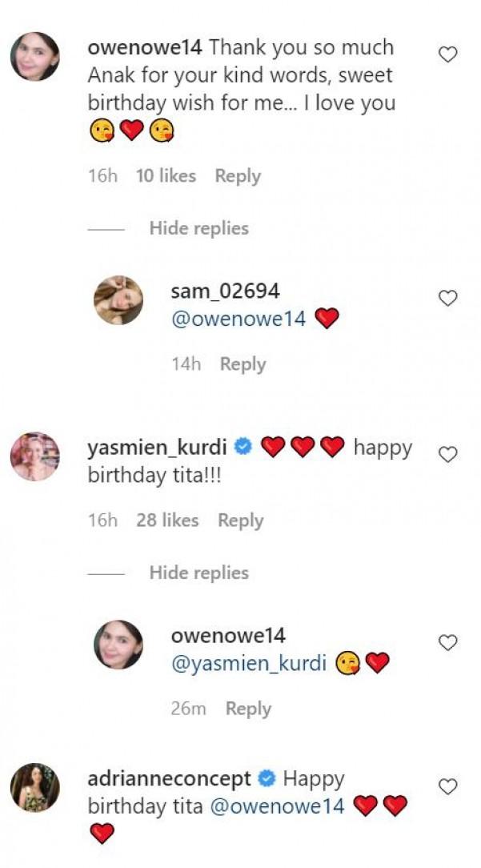Image resolution: width=481 pixels, height=868 pixels.
Task: Collapse replies under yasmien_kurdi's comment
Action: point(198,573)
